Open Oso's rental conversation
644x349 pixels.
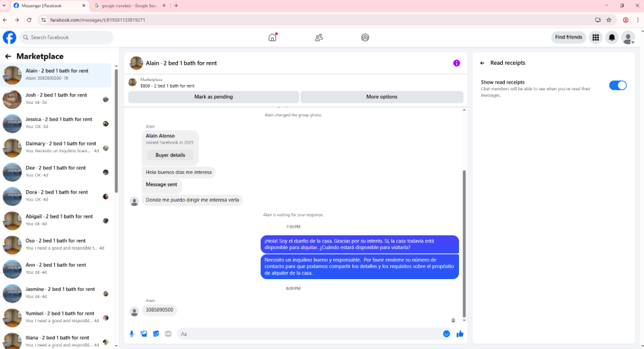point(56,244)
